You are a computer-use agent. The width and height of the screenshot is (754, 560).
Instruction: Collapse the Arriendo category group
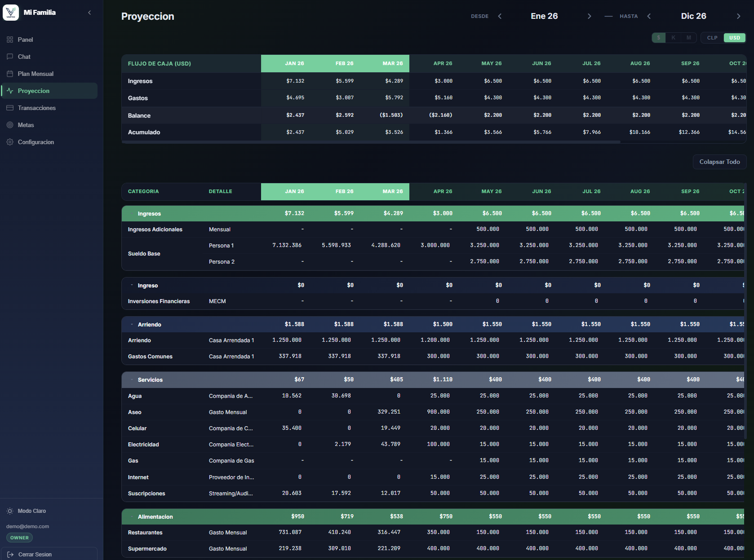[x=132, y=324]
